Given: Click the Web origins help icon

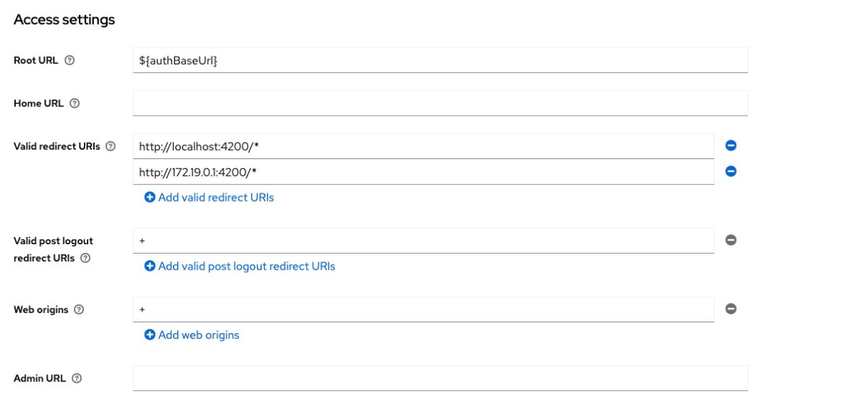Looking at the screenshot, I should 79,309.
